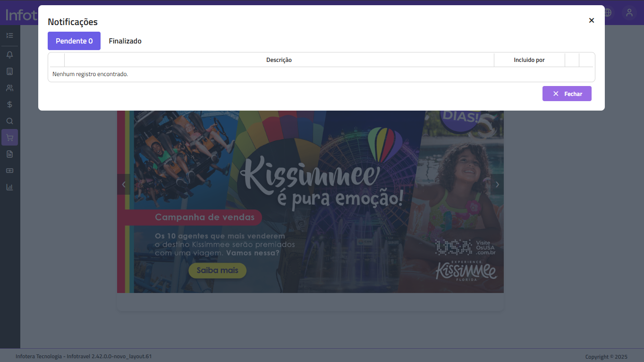Go to the previous banner slide arrow
This screenshot has width=644, height=362.
pyautogui.click(x=124, y=185)
